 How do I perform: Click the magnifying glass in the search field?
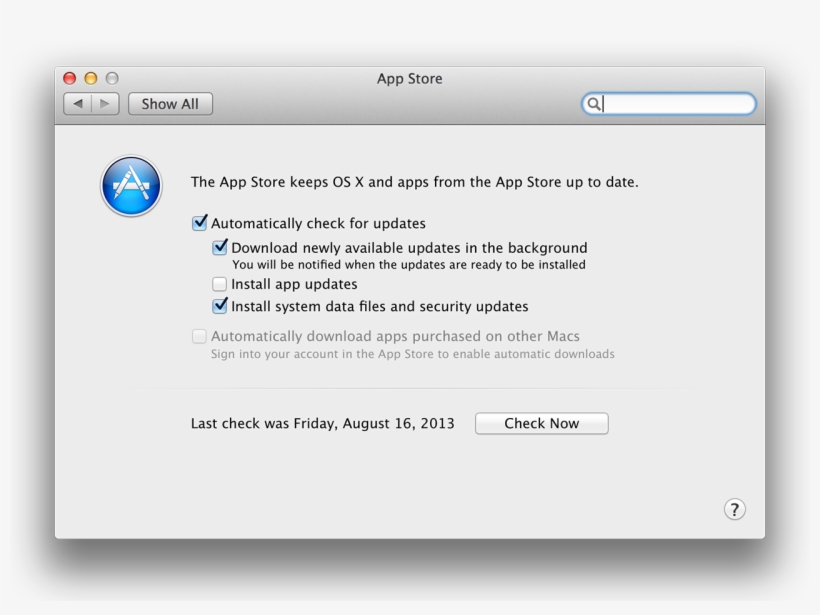click(x=593, y=103)
